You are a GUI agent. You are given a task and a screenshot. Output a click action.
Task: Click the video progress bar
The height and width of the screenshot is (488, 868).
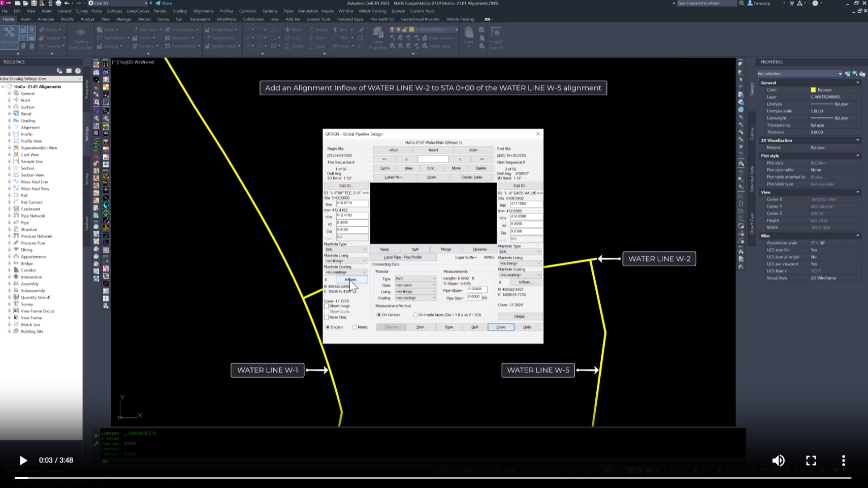(433, 478)
